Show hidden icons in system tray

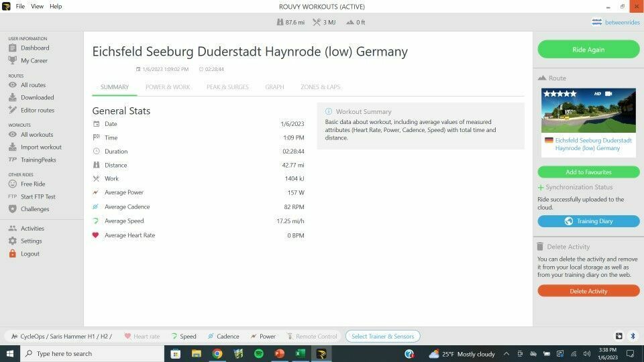click(x=506, y=353)
